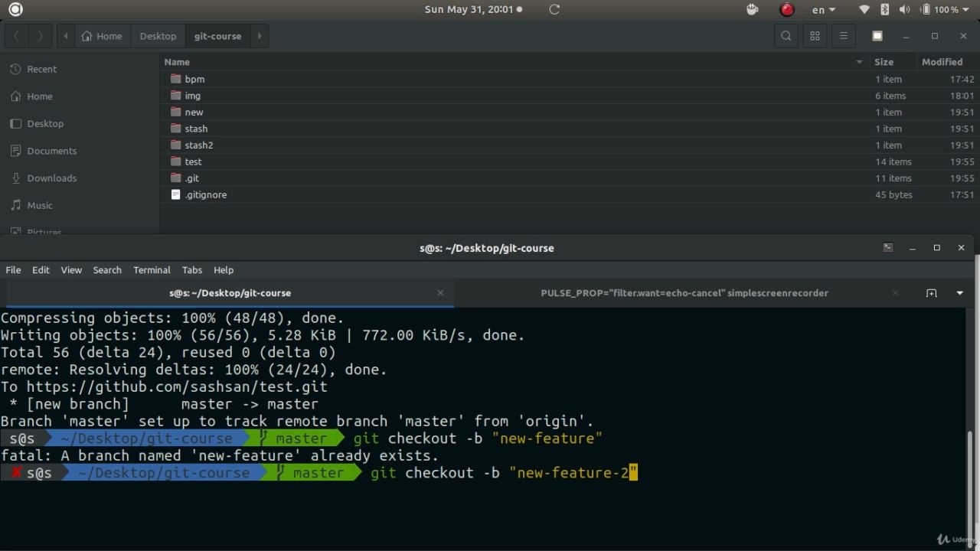
Task: Open the View menu in terminal
Action: [71, 270]
